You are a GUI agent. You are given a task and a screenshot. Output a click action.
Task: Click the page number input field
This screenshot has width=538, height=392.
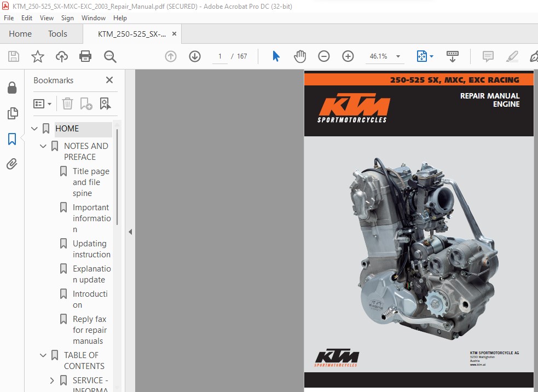[220, 56]
